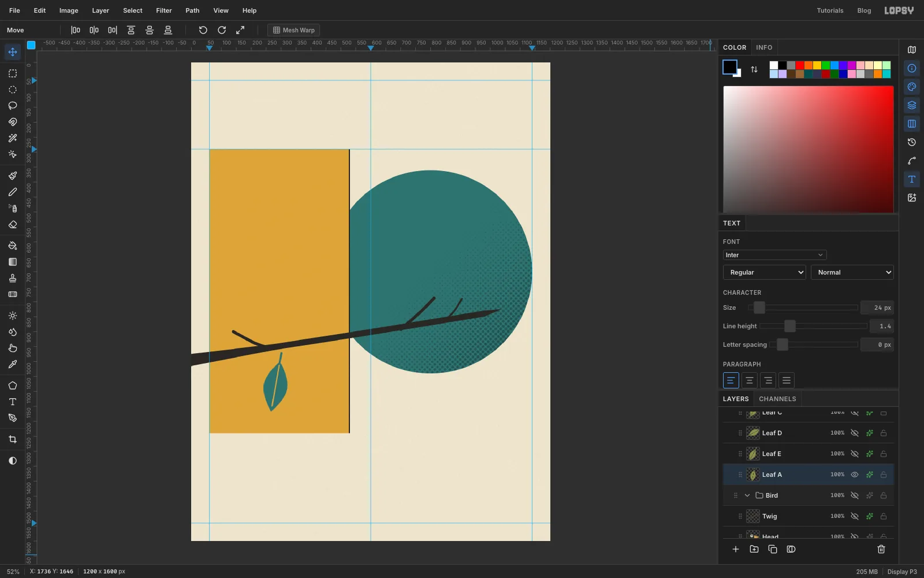Open the Inter font family dropdown
924x578 pixels.
774,255
